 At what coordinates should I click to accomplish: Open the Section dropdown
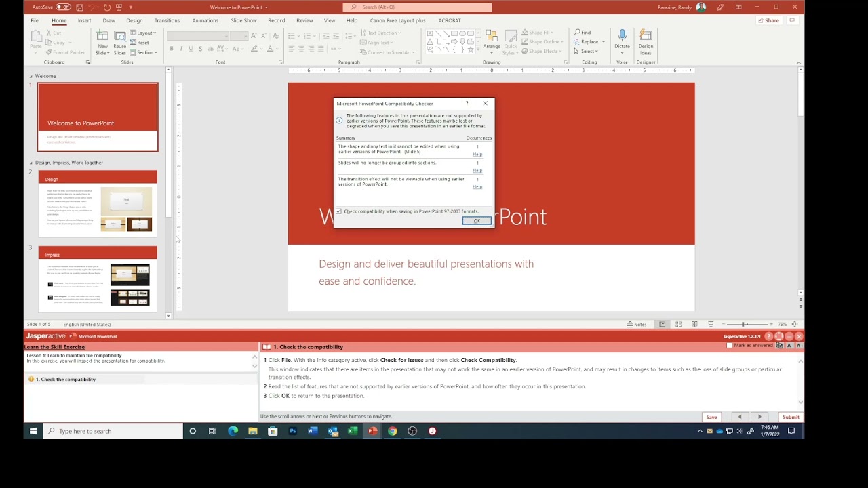coord(144,52)
